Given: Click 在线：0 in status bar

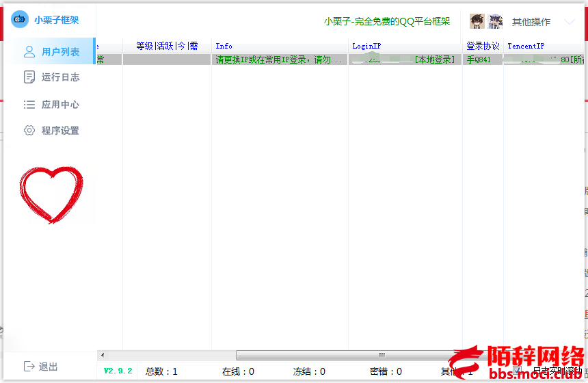Looking at the screenshot, I should point(238,371).
